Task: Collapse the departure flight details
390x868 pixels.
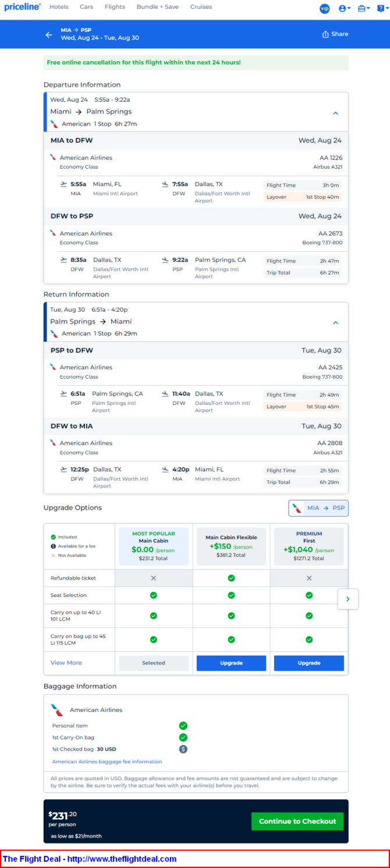Action: [x=335, y=113]
